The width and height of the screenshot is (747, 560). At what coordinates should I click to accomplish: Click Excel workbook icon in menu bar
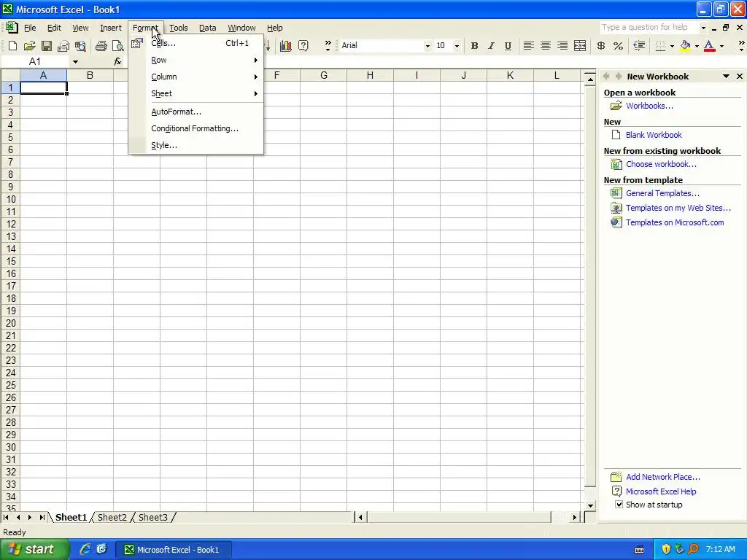12,28
